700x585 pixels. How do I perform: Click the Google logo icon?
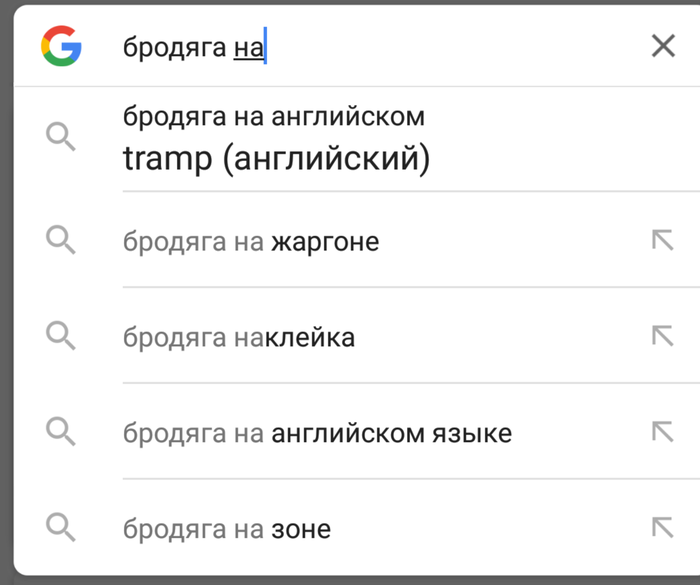click(61, 46)
